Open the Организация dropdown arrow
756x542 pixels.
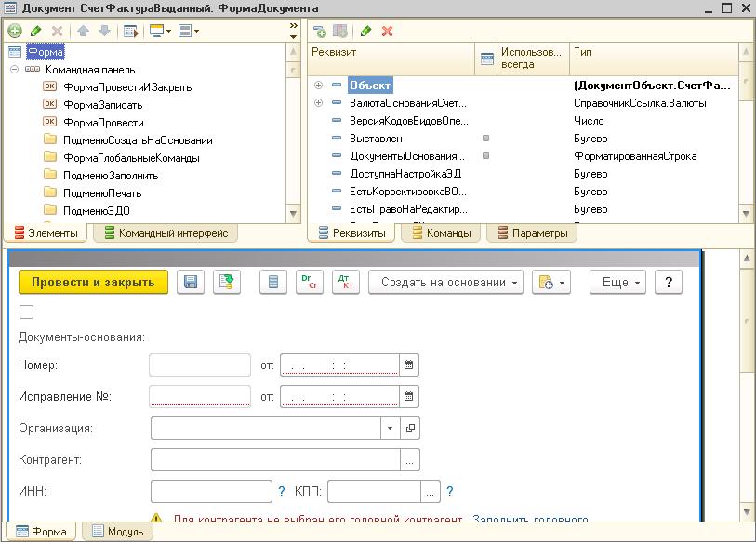click(x=391, y=429)
